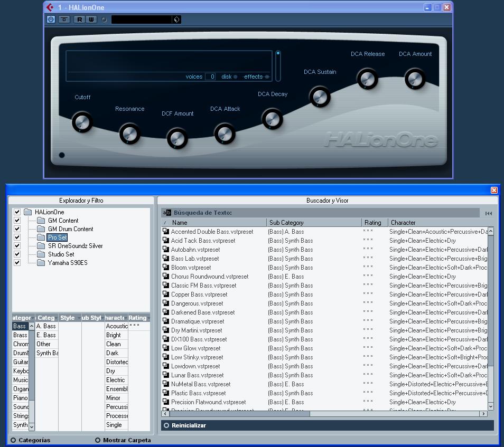Click the results list scroll down arrow
This screenshot has width=504, height=447.
[491, 406]
